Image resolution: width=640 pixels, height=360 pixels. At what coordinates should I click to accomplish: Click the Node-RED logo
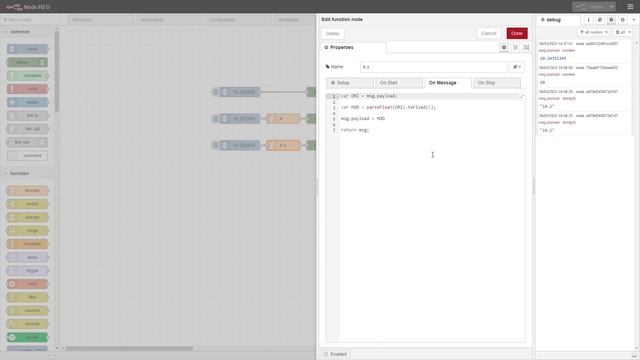coord(28,7)
